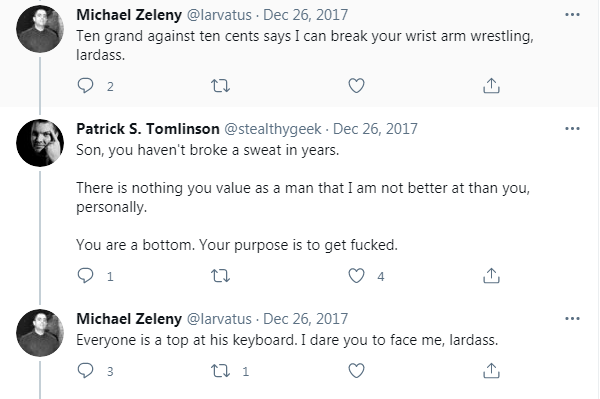Retweet the Patrick S. Tomlinson tweet
The image size is (600, 399).
coord(220,275)
